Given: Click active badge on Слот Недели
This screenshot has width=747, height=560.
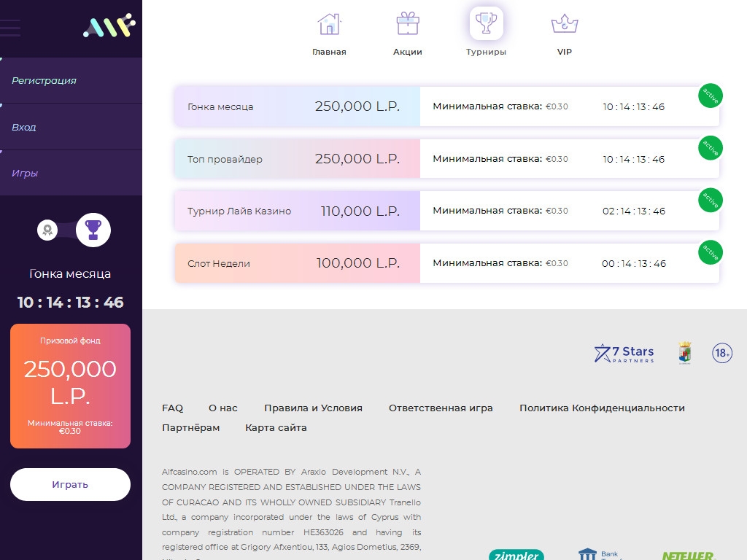Looking at the screenshot, I should click(x=710, y=252).
